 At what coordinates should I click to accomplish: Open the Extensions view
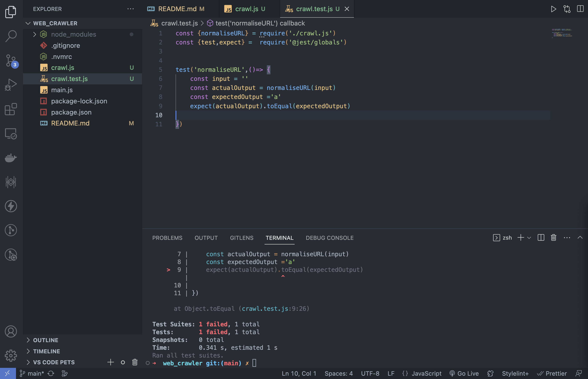click(x=11, y=109)
